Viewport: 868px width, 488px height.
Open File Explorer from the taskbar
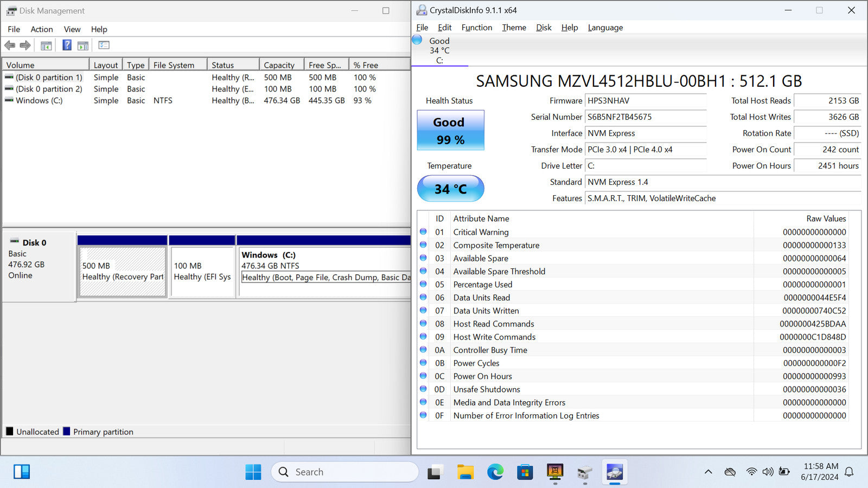coord(465,472)
